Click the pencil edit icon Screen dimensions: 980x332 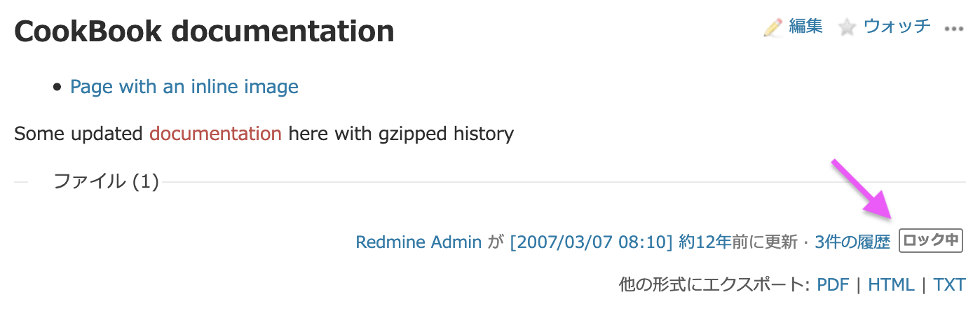(x=773, y=28)
